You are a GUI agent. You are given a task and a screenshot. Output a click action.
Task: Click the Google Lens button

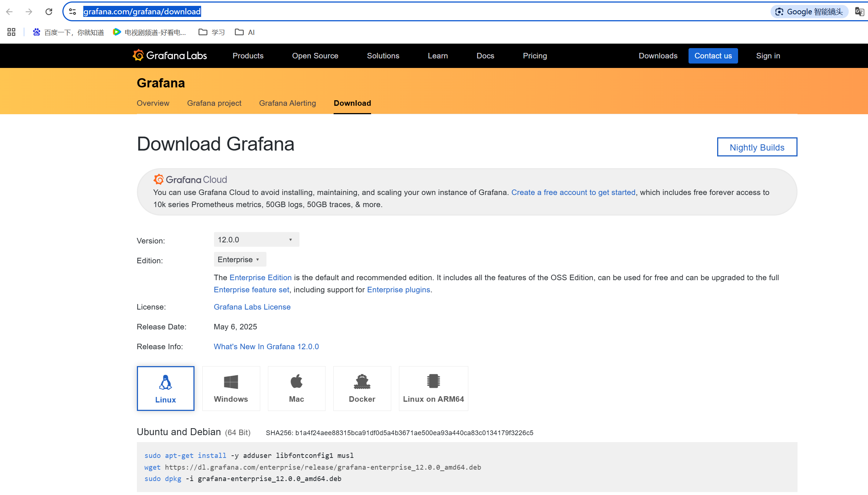pos(809,12)
